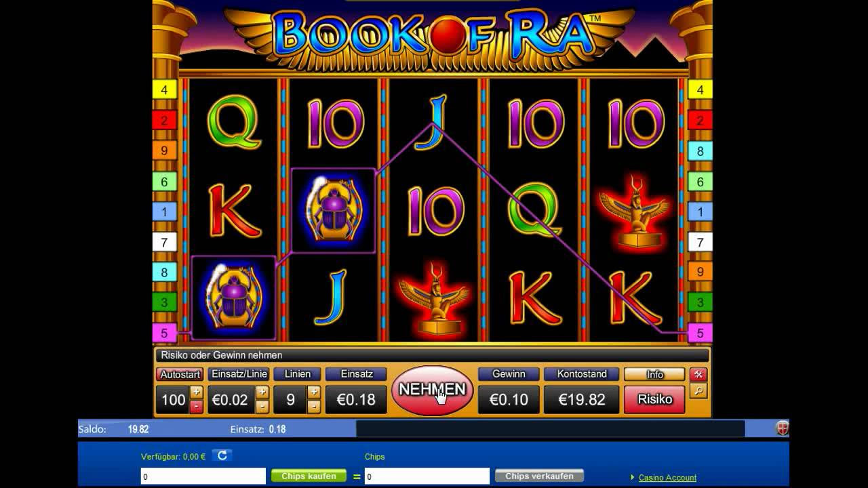Decrease Autostart count with the red minus button
Screen dimensions: 868x488
[196, 407]
